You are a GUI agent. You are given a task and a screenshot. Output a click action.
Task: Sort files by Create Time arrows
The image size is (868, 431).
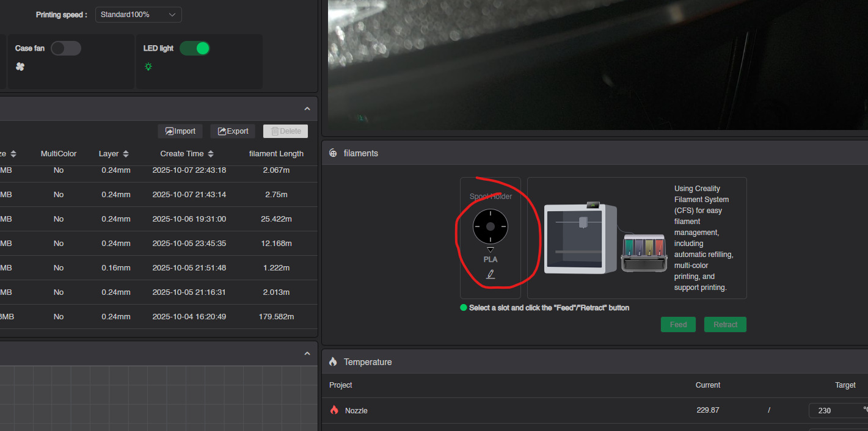211,154
